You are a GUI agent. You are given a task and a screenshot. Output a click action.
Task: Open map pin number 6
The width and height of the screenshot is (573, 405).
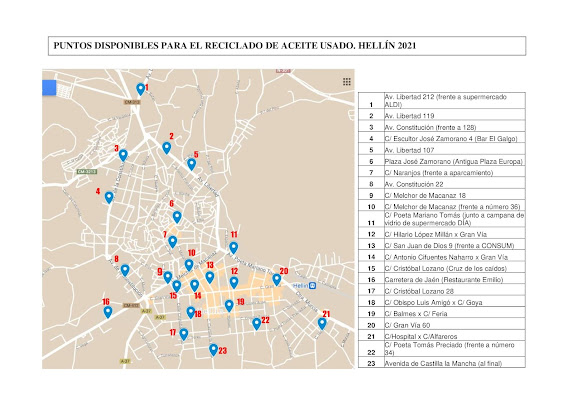[177, 217]
